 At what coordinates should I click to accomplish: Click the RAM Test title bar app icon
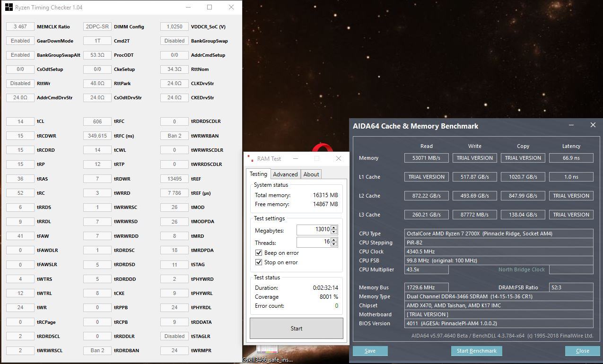tap(250, 159)
